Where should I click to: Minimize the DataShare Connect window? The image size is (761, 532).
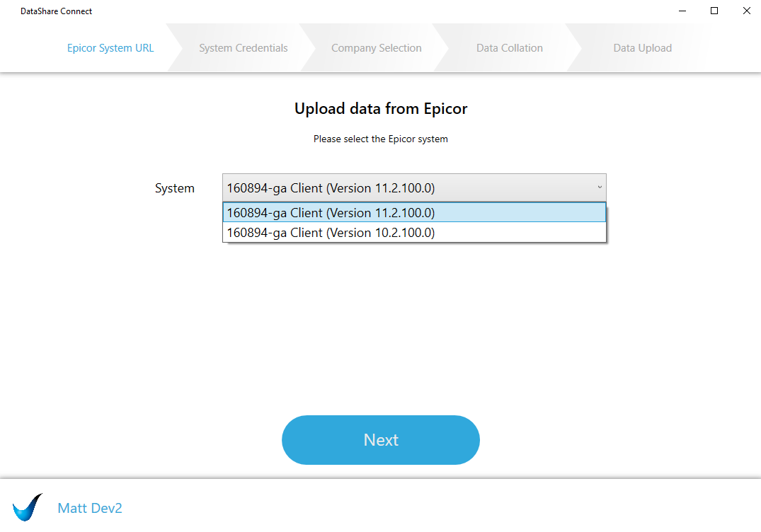(x=682, y=11)
